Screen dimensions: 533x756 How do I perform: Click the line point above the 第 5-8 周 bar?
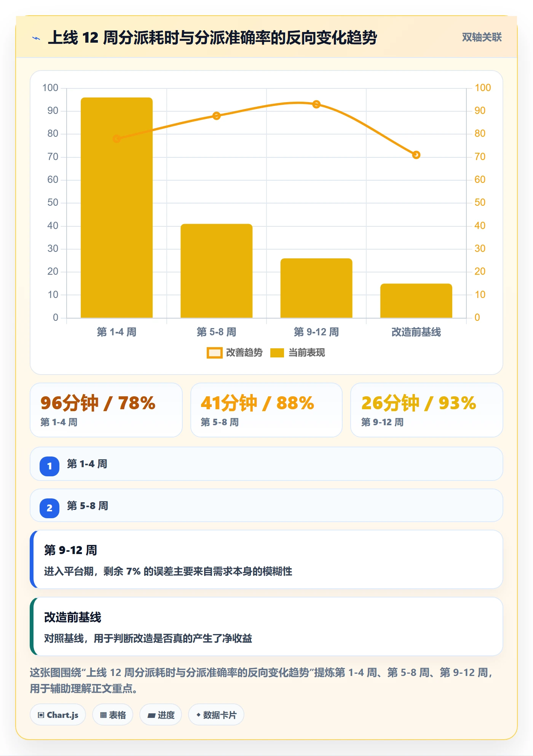point(216,116)
